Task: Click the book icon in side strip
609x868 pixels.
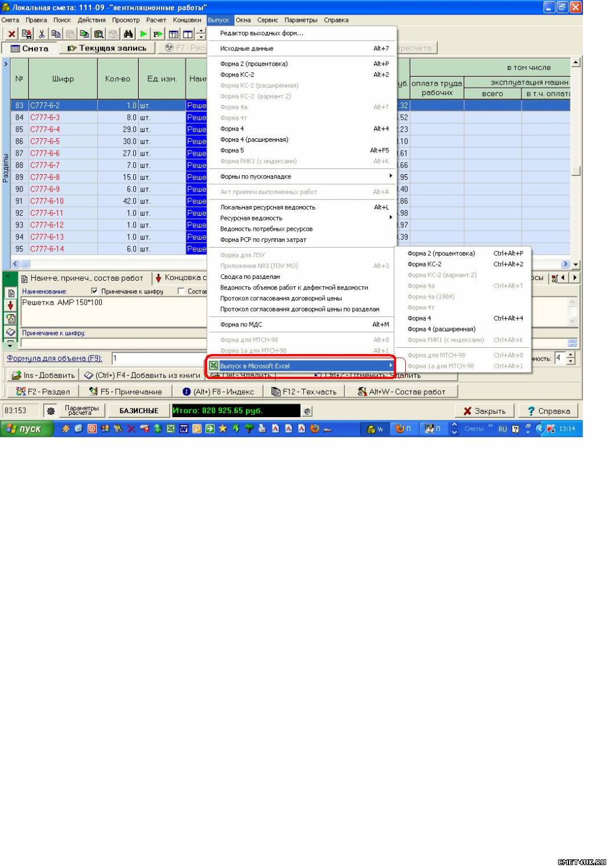Action: pyautogui.click(x=10, y=332)
